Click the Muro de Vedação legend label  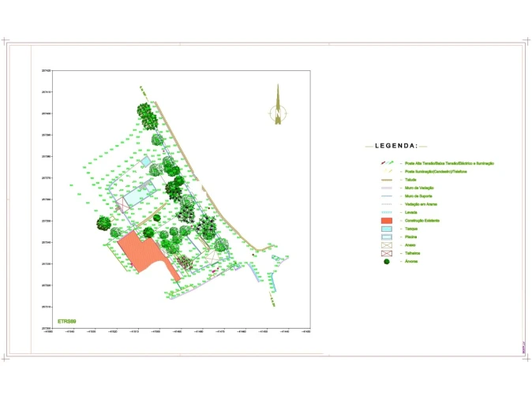tap(420, 188)
